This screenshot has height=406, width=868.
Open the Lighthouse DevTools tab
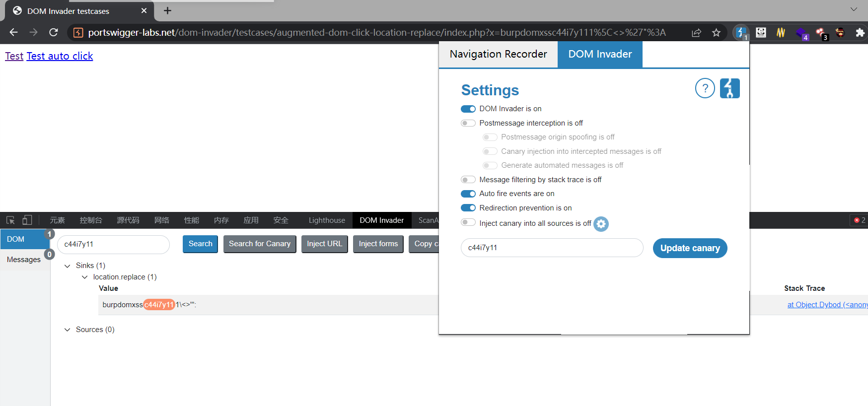pos(327,220)
